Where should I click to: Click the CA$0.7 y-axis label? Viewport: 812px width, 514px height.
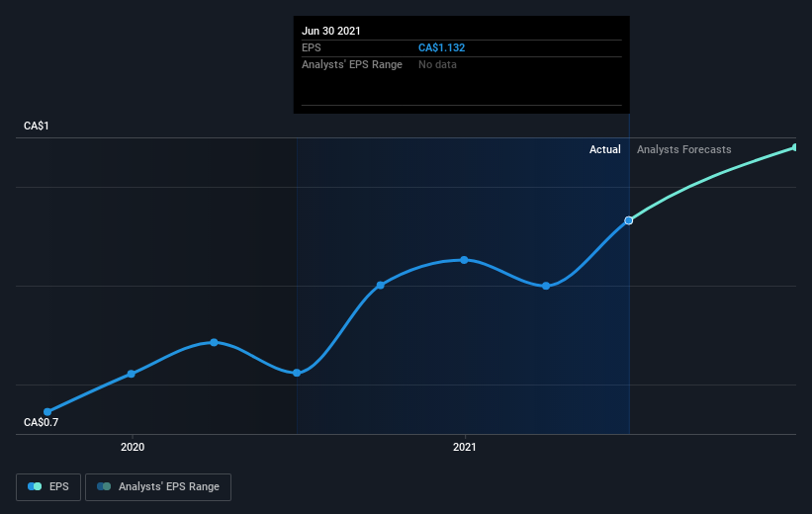(x=41, y=422)
